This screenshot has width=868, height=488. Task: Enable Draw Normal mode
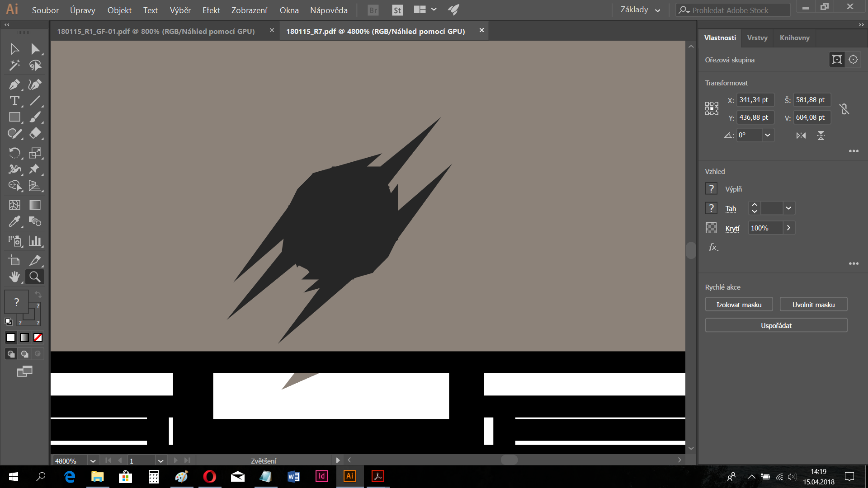click(x=11, y=354)
